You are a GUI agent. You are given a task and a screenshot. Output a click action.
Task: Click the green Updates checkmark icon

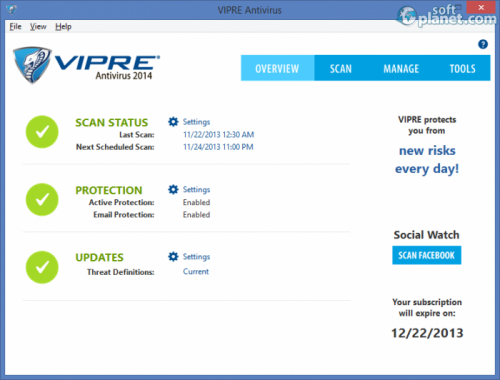[x=42, y=267]
